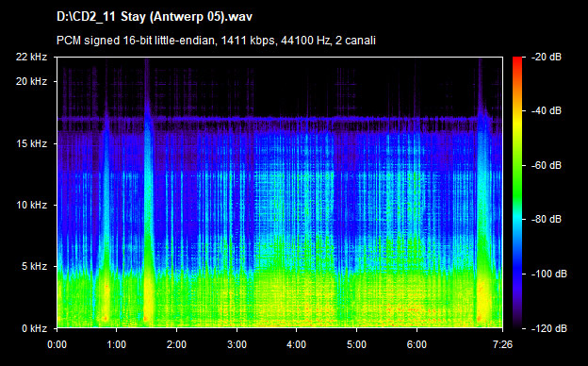Image resolution: width=588 pixels, height=366 pixels.
Task: Click the 0:00 time axis marker
Action: tap(57, 344)
